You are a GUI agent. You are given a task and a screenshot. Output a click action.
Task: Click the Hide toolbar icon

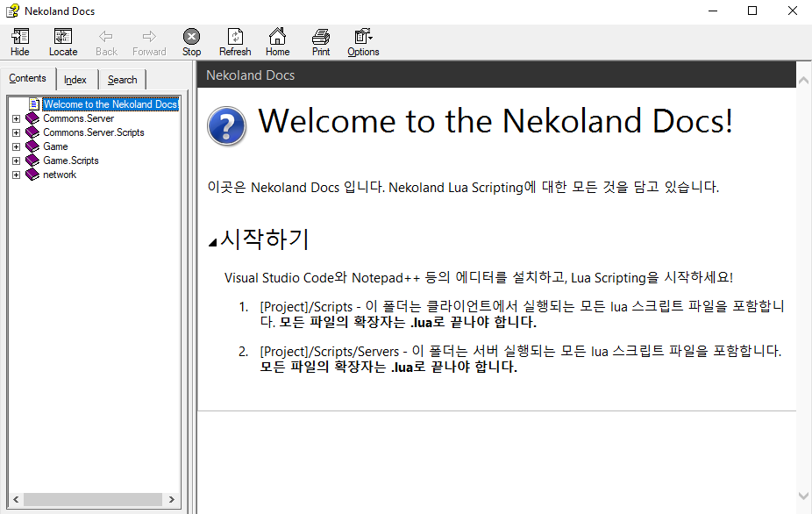click(x=19, y=37)
